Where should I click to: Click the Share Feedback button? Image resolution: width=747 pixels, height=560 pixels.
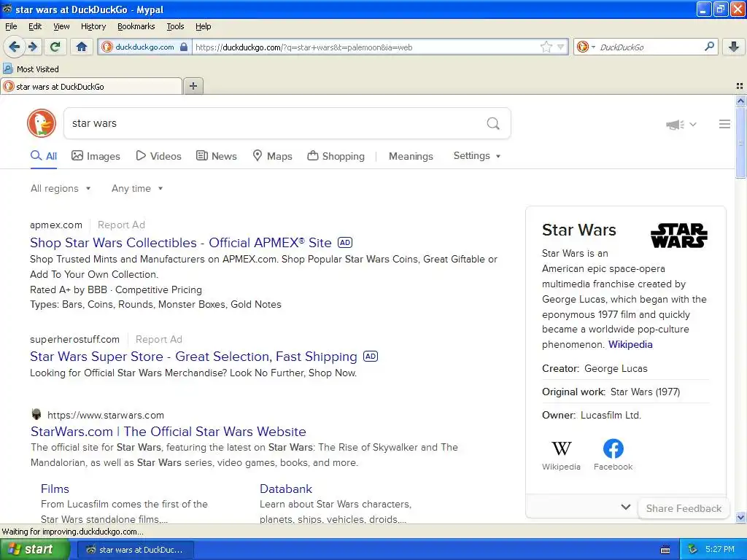(683, 508)
